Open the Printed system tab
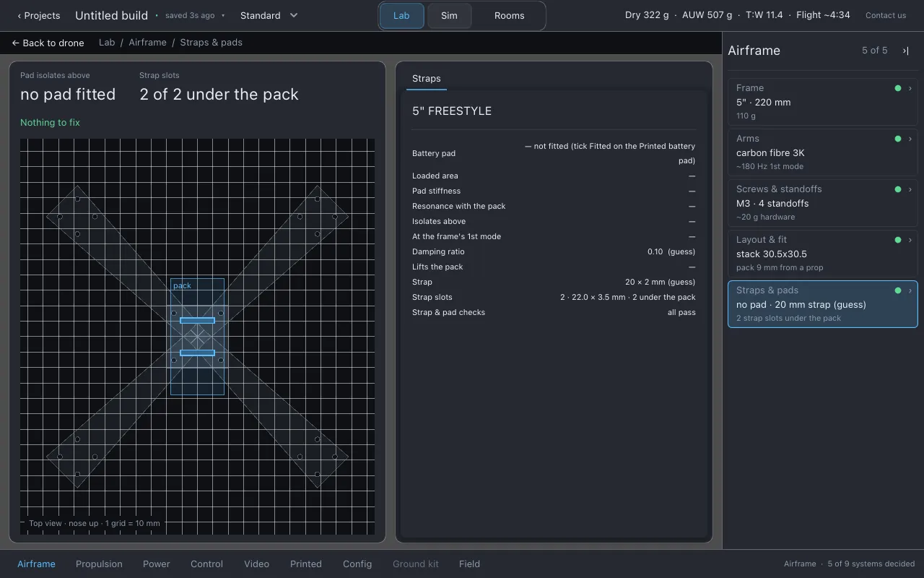 click(x=306, y=564)
